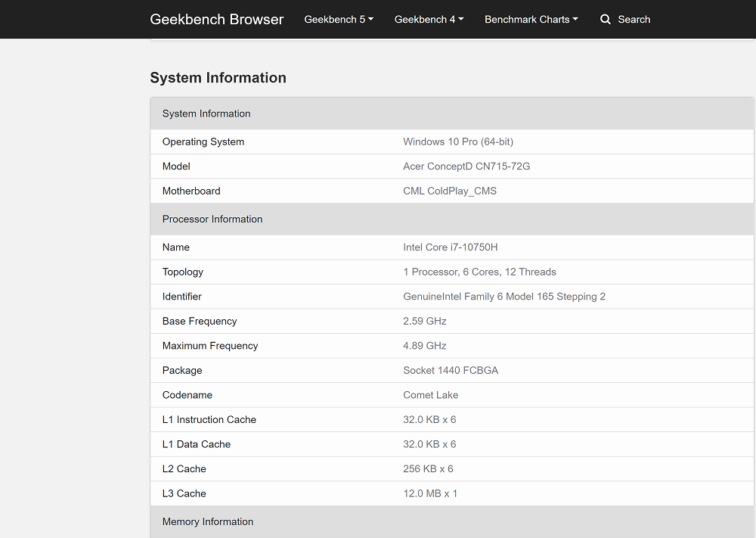The width and height of the screenshot is (756, 538).
Task: Select the Socket 1440 FCBGA value
Action: tap(451, 371)
